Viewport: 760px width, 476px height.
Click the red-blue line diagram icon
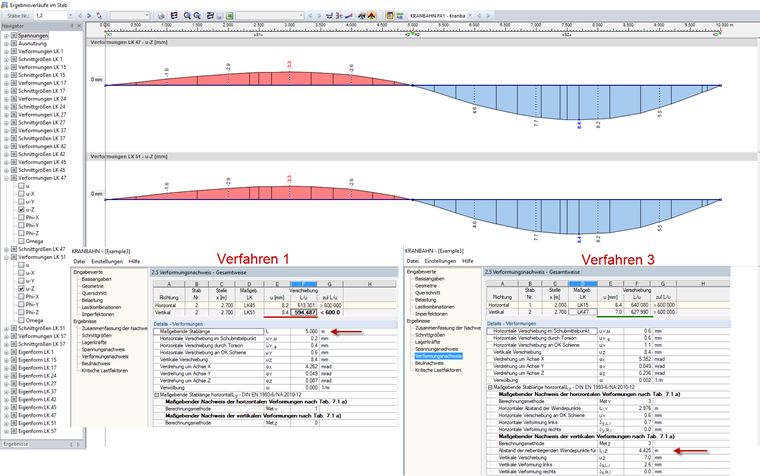[x=348, y=16]
